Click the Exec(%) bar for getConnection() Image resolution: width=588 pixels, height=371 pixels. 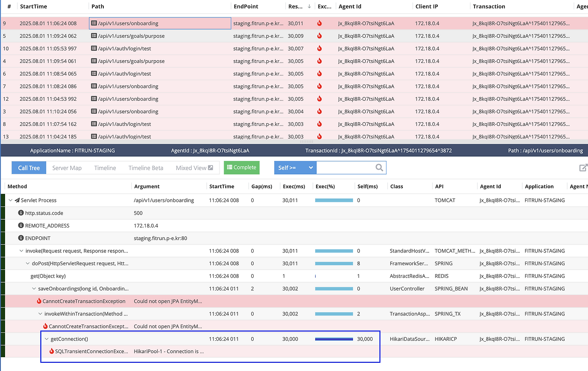coord(334,339)
